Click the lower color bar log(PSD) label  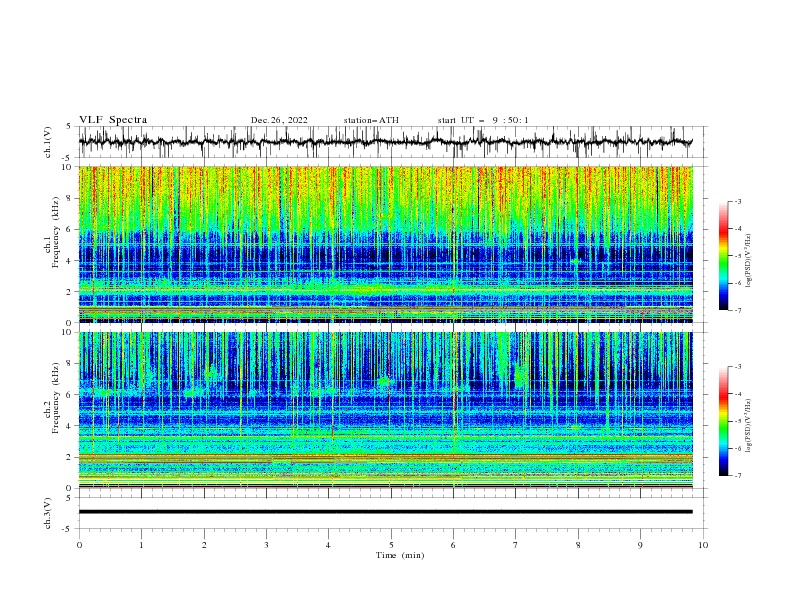749,426
